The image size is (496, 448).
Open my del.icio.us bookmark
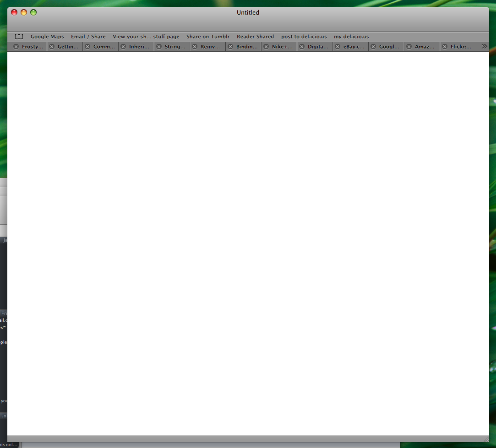[351, 37]
